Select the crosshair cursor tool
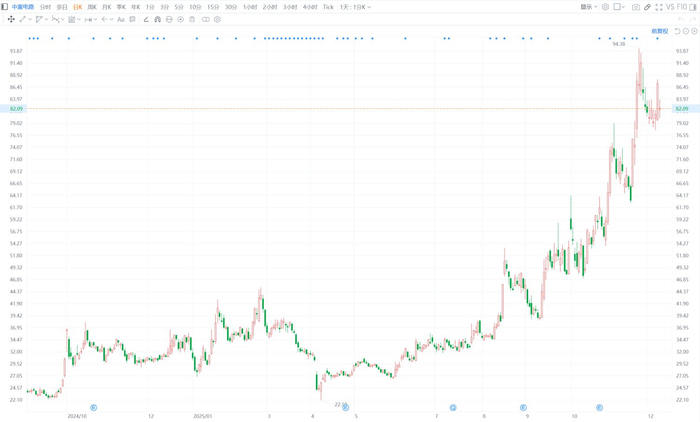 click(x=11, y=19)
